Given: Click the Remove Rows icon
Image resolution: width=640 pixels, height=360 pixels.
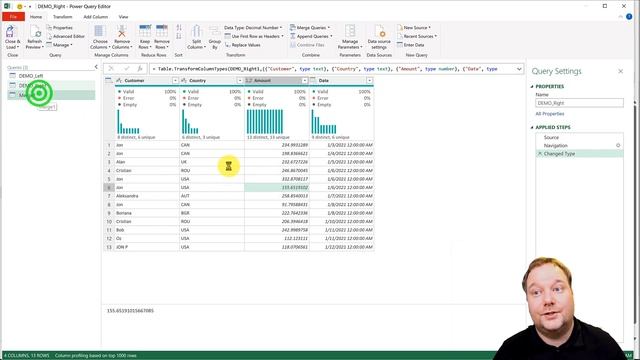Looking at the screenshot, I should (x=162, y=31).
